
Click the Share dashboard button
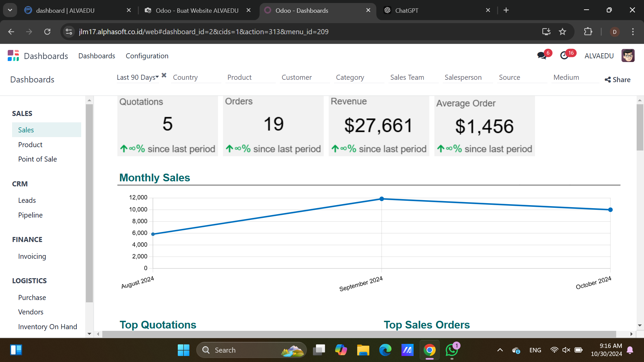[x=618, y=80]
